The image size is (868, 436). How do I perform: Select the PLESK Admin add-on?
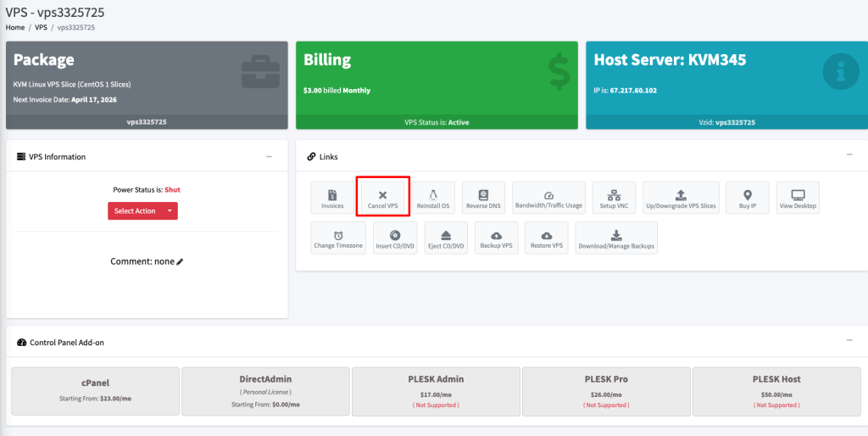pyautogui.click(x=436, y=391)
